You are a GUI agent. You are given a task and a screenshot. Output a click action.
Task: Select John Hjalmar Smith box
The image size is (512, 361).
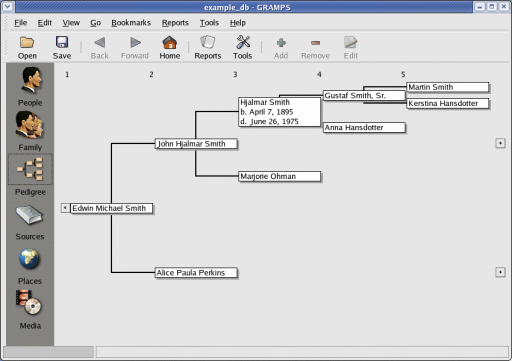pyautogui.click(x=196, y=144)
